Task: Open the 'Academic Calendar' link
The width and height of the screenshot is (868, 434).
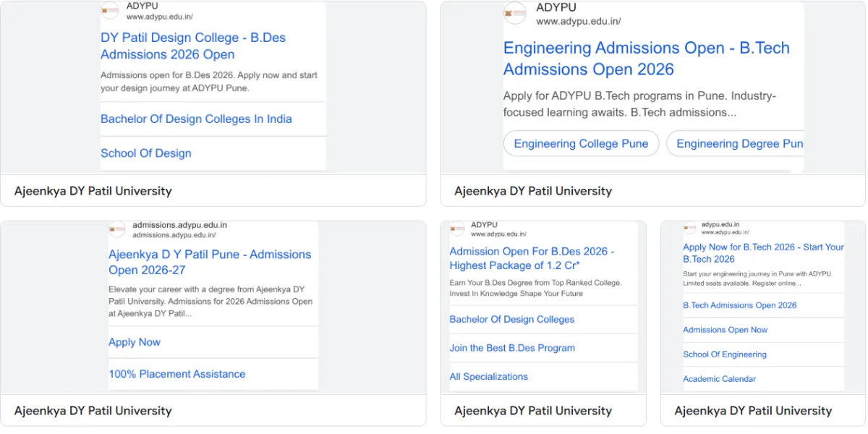Action: click(719, 379)
